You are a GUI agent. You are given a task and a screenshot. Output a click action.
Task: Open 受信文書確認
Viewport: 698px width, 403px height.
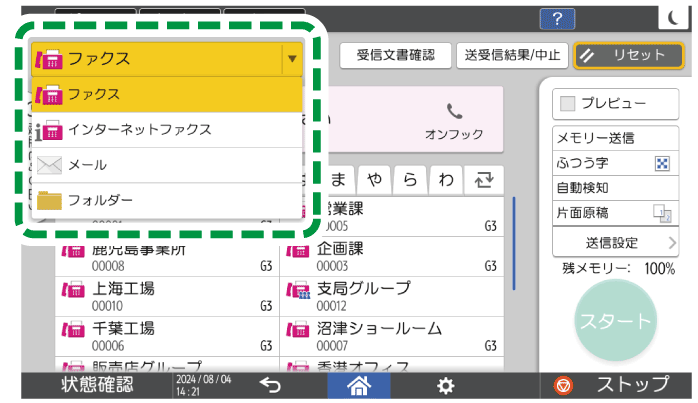395,55
